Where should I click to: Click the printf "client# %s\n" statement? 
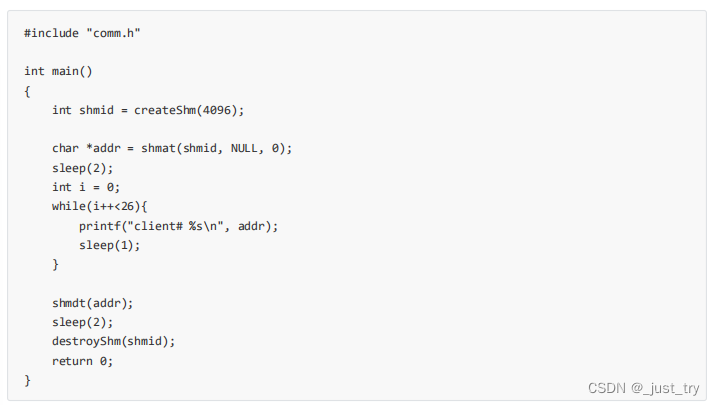coord(179,226)
